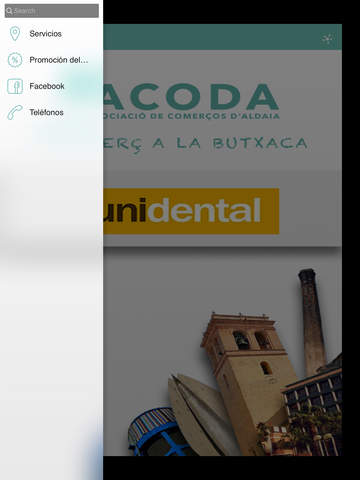This screenshot has width=360, height=480.
Task: Click the ACODA logo text
Action: point(191,97)
